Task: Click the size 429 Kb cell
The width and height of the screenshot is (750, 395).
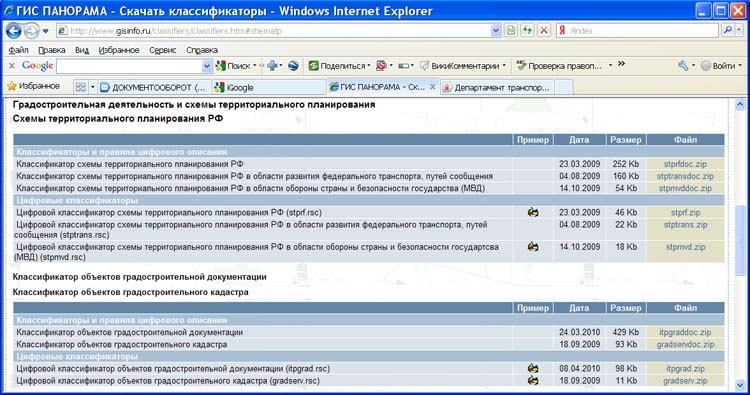Action: (x=626, y=332)
